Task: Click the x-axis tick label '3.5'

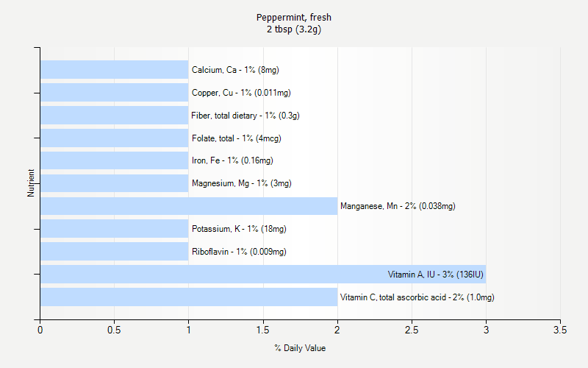Action: click(560, 330)
